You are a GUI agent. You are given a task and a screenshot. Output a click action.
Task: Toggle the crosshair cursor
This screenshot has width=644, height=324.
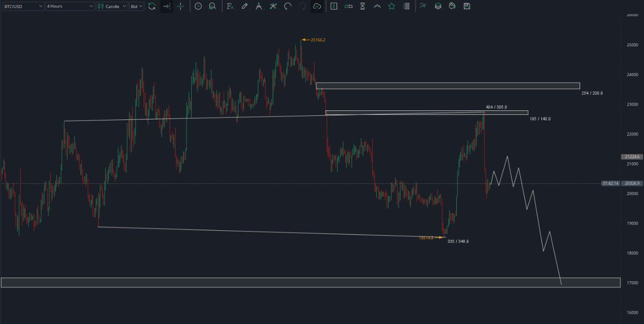point(181,6)
